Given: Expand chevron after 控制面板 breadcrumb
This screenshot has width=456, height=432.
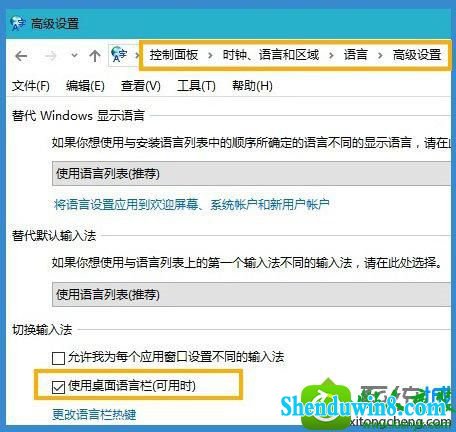Looking at the screenshot, I should (210, 55).
